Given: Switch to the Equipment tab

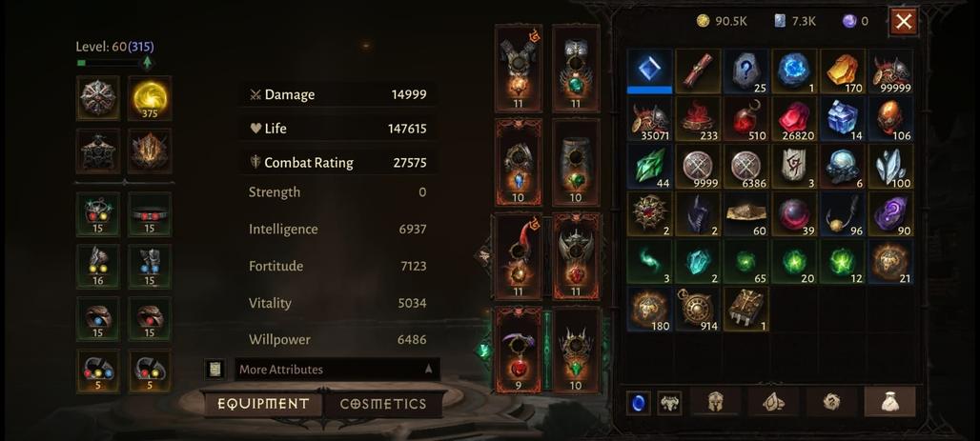Looking at the screenshot, I should tap(263, 404).
